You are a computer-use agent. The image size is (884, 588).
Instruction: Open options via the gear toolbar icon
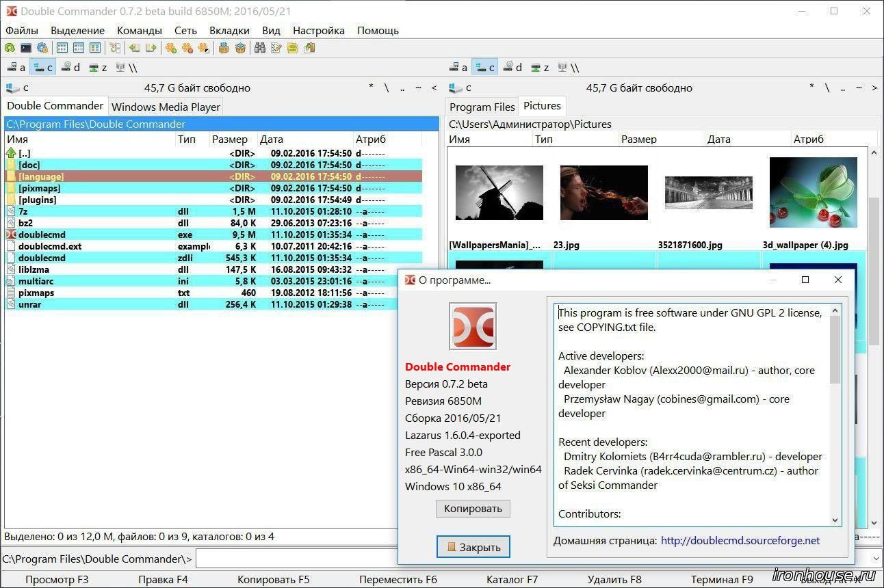click(42, 48)
